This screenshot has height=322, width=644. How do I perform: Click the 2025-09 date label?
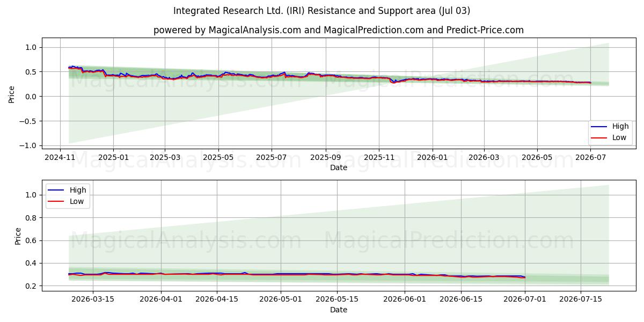[x=326, y=157]
